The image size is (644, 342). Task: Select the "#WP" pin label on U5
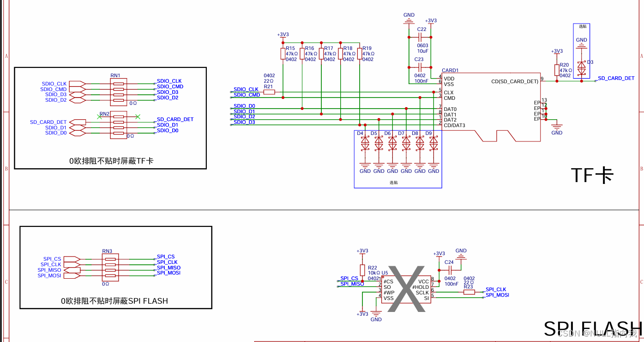(389, 293)
